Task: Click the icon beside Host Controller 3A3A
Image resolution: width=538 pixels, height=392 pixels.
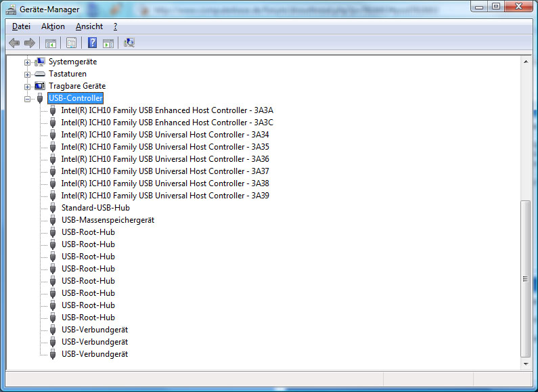Action: 53,110
